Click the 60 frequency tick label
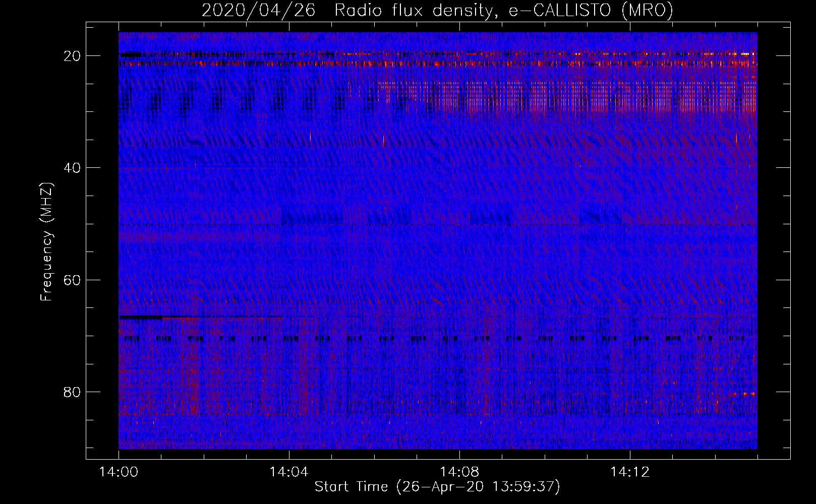The width and height of the screenshot is (816, 504). 72,280
